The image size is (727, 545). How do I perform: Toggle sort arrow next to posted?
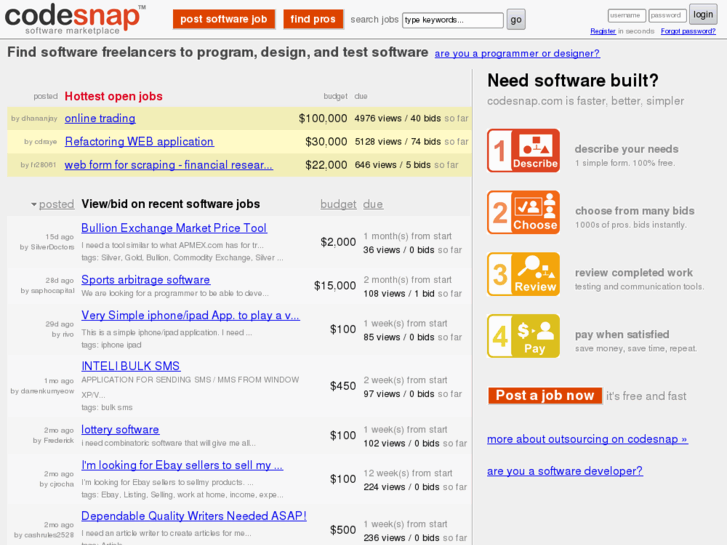(34, 205)
